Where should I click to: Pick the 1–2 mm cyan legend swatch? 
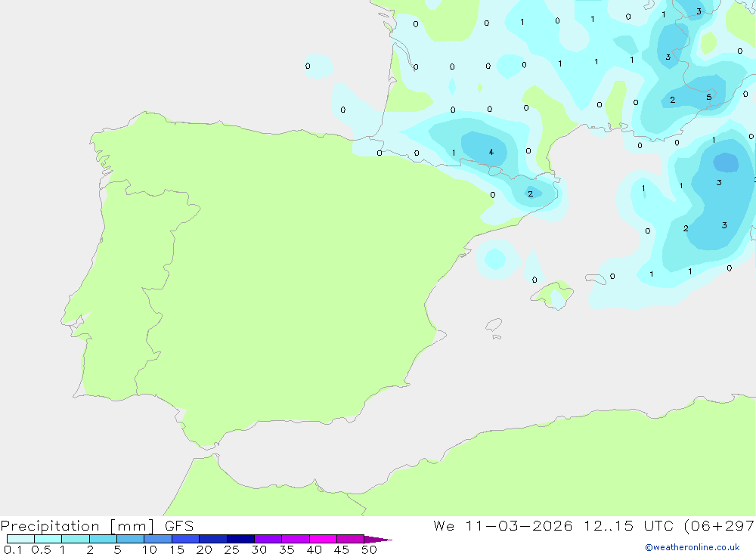[75, 539]
